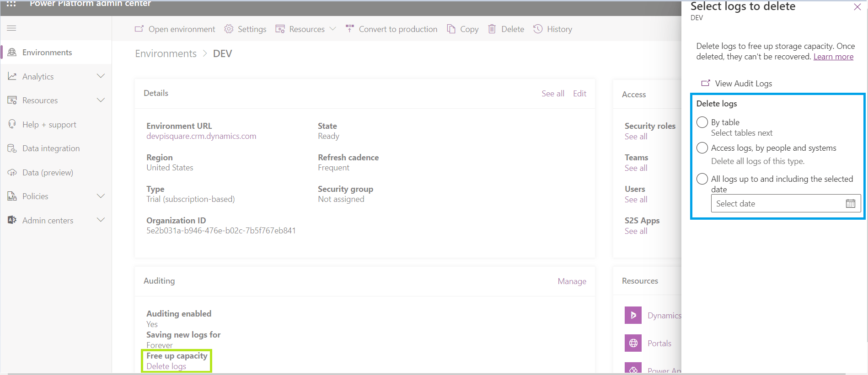Click Edit in the Details card
This screenshot has width=868, height=375.
(x=579, y=94)
